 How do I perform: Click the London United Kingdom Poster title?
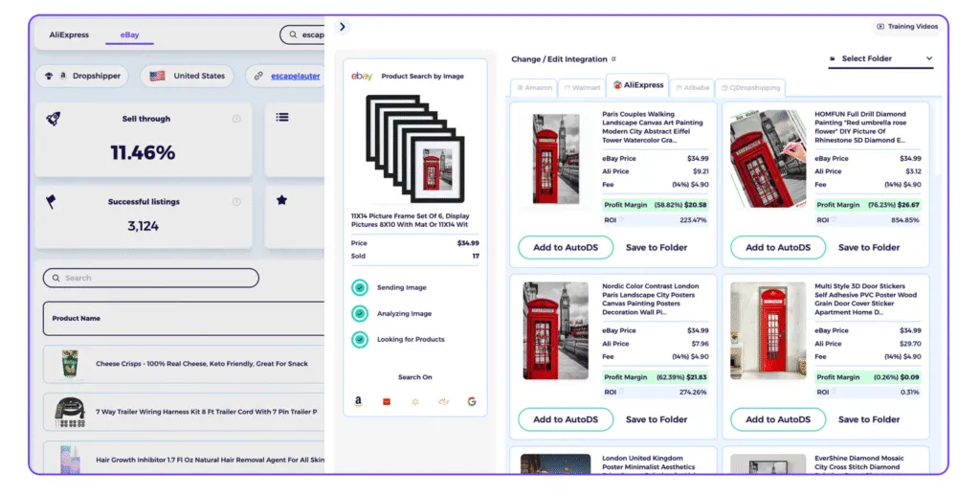click(648, 462)
